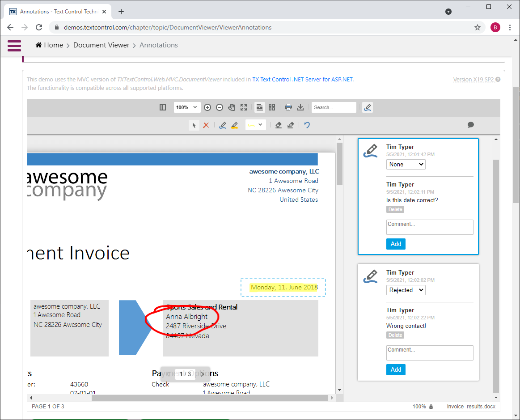Image resolution: width=520 pixels, height=420 pixels.
Task: Toggle the annotation mode pencil beside search
Action: (x=367, y=107)
